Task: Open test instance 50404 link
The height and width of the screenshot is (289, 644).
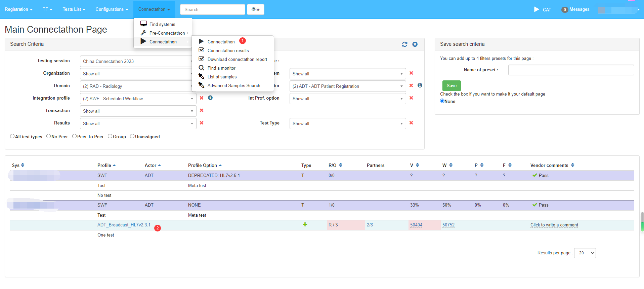Action: [416, 225]
